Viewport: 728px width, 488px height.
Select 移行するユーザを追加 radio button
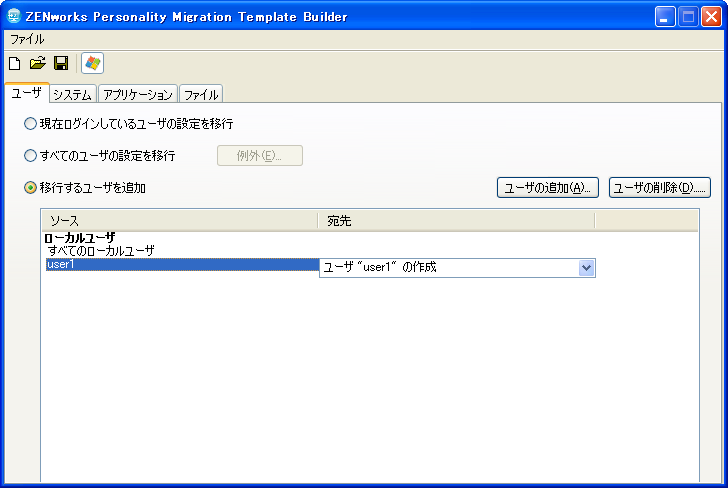[x=30, y=188]
